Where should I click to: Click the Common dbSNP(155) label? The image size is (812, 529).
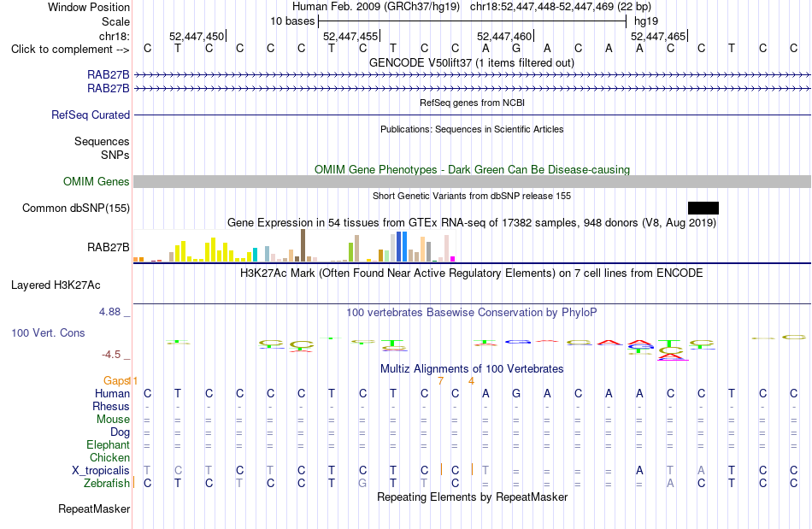(x=75, y=208)
